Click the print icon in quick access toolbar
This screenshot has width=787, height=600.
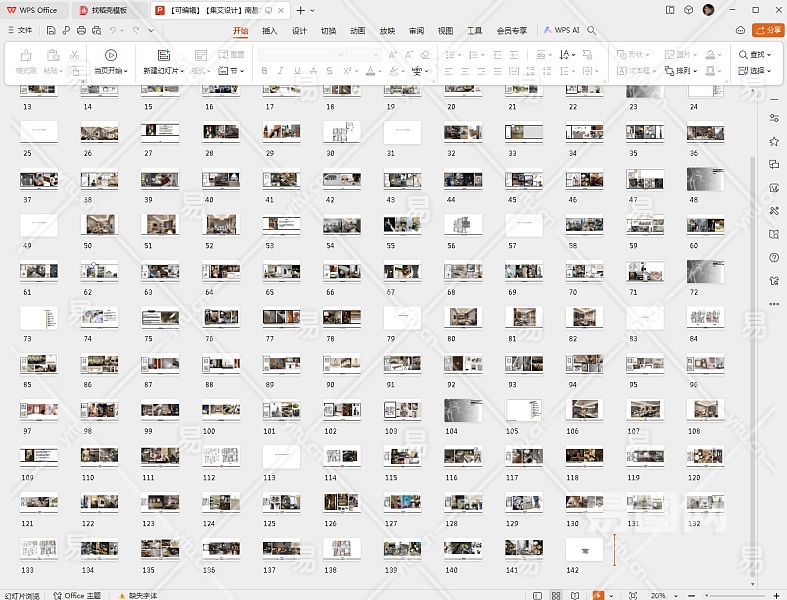(x=81, y=31)
